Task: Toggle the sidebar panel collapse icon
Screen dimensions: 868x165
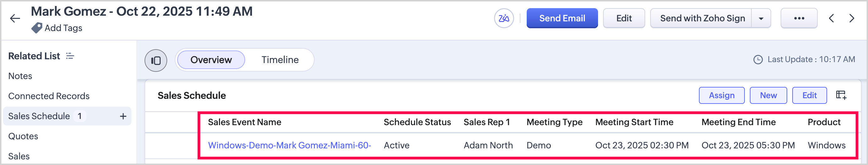Action: [x=156, y=61]
